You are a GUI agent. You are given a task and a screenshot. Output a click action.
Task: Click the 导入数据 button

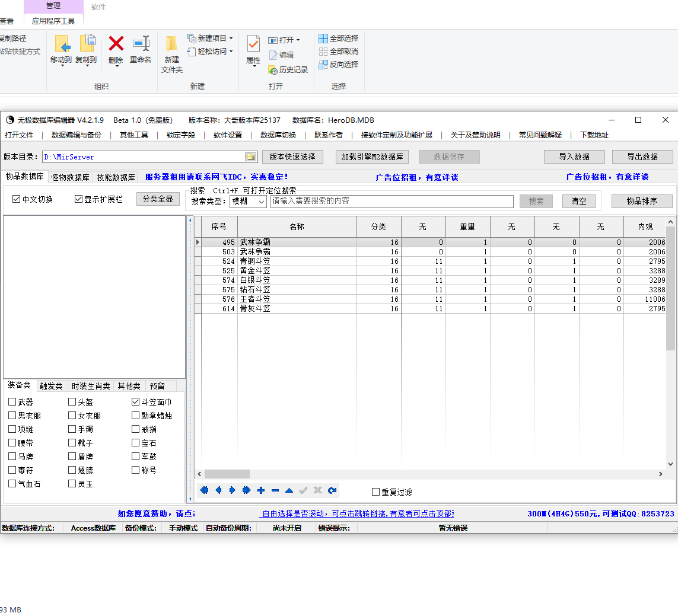[574, 157]
